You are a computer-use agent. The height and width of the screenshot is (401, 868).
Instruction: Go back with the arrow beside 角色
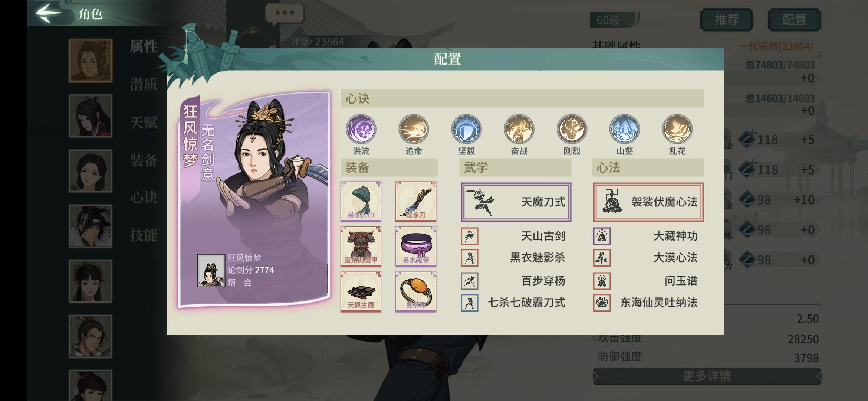click(49, 13)
